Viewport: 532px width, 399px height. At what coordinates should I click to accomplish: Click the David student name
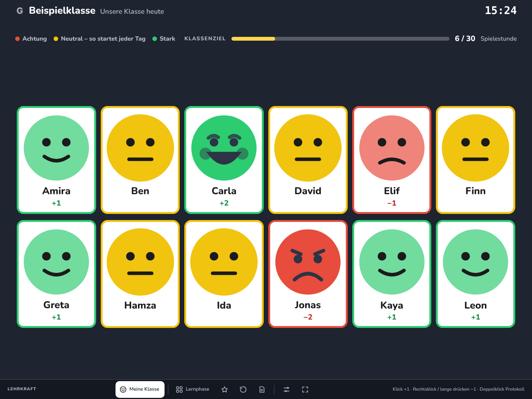[x=308, y=191]
